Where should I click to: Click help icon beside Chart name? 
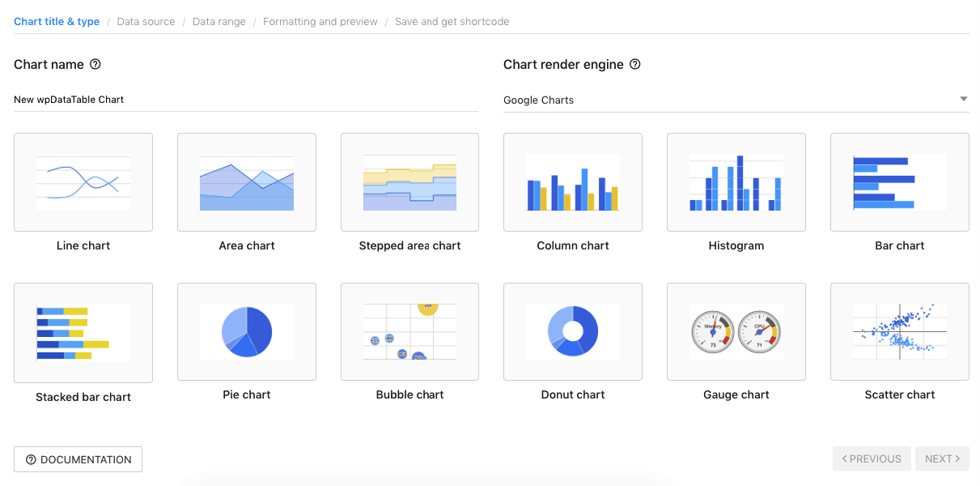point(95,64)
